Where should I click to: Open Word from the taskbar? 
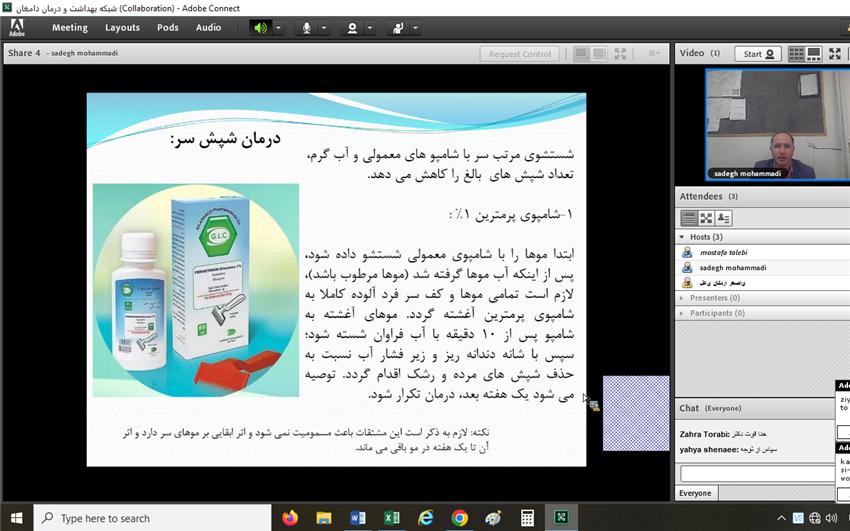pyautogui.click(x=358, y=518)
